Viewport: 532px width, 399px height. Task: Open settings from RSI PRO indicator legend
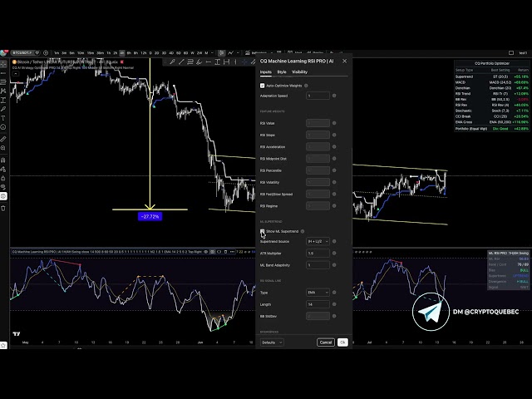pyautogui.click(x=213, y=252)
